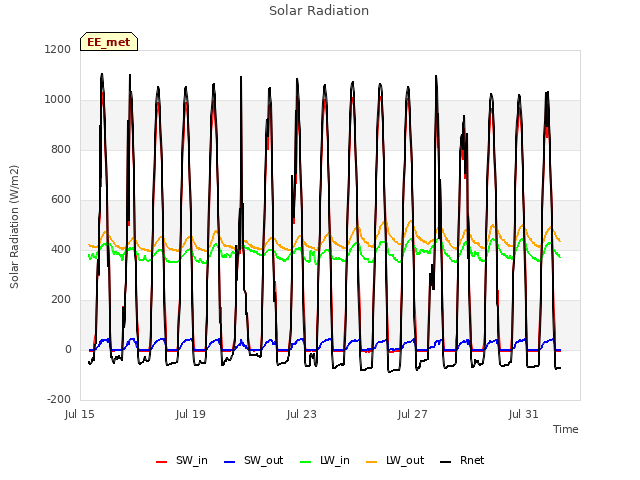Click the 0 y-axis tick label
Image resolution: width=640 pixels, height=480 pixels.
click(68, 349)
